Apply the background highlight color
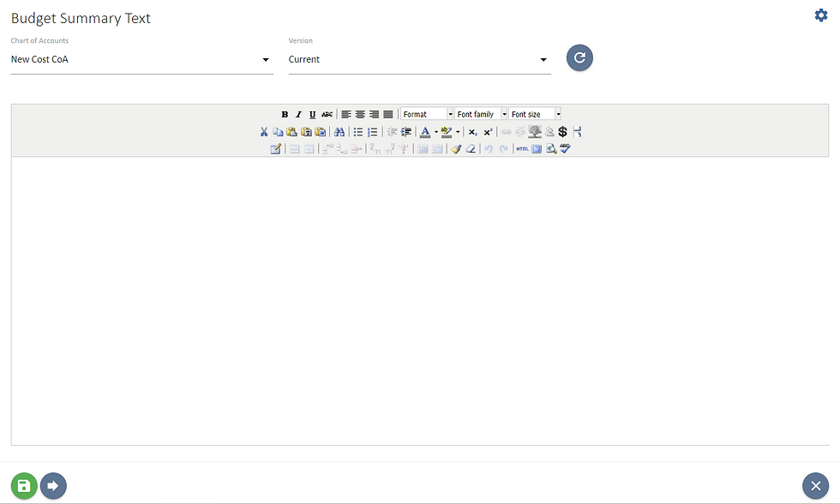The height and width of the screenshot is (504, 840). pos(447,132)
